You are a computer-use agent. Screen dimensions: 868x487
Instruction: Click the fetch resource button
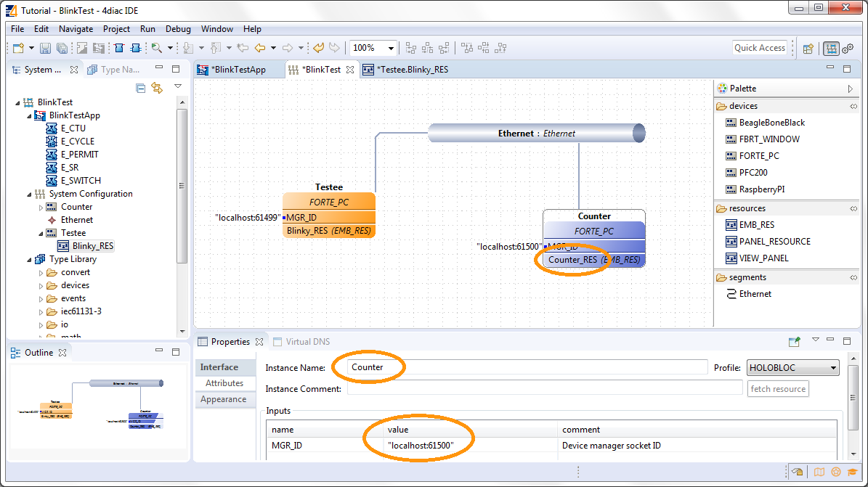click(x=778, y=389)
